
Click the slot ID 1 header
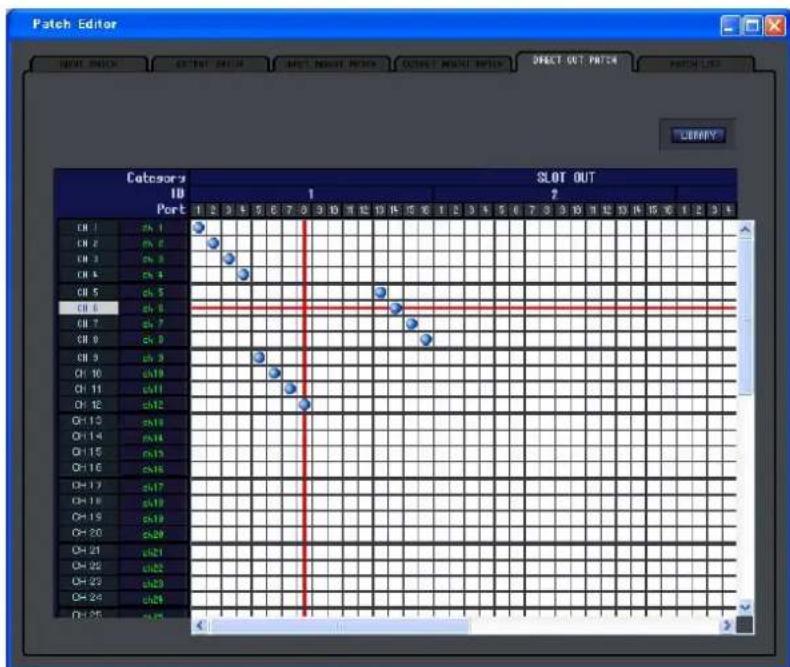pos(311,194)
